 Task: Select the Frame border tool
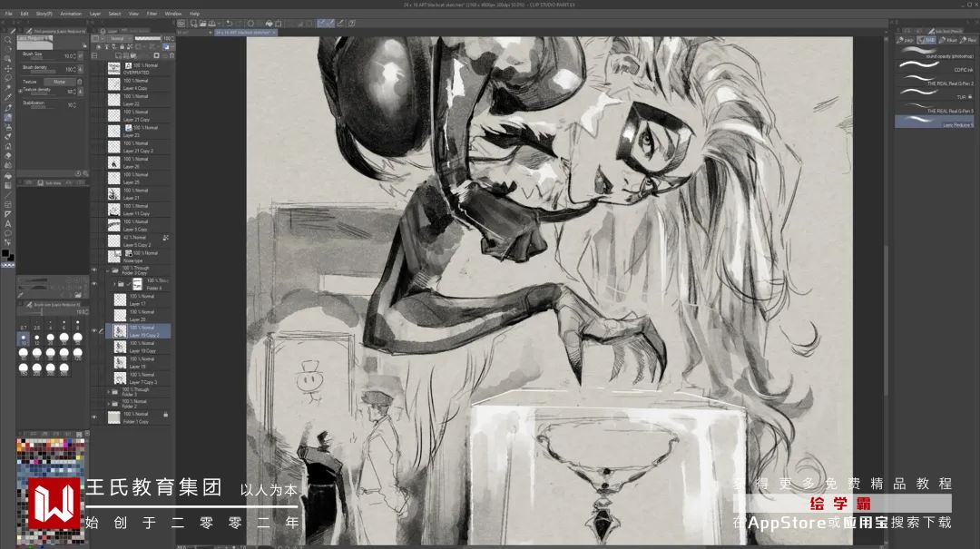[8, 204]
